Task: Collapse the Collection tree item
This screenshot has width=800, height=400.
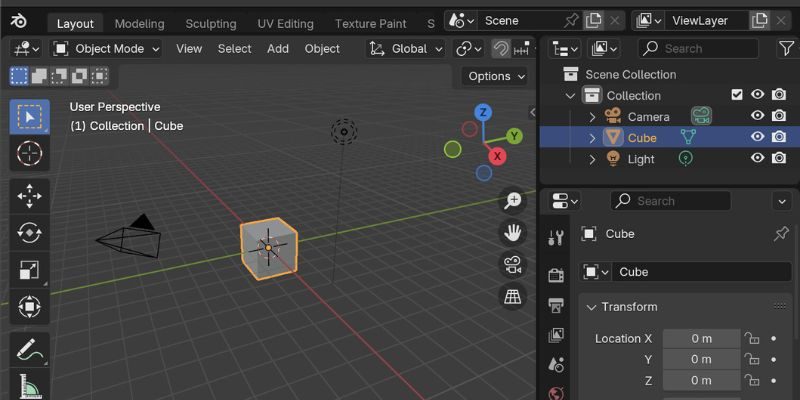Action: [x=570, y=95]
